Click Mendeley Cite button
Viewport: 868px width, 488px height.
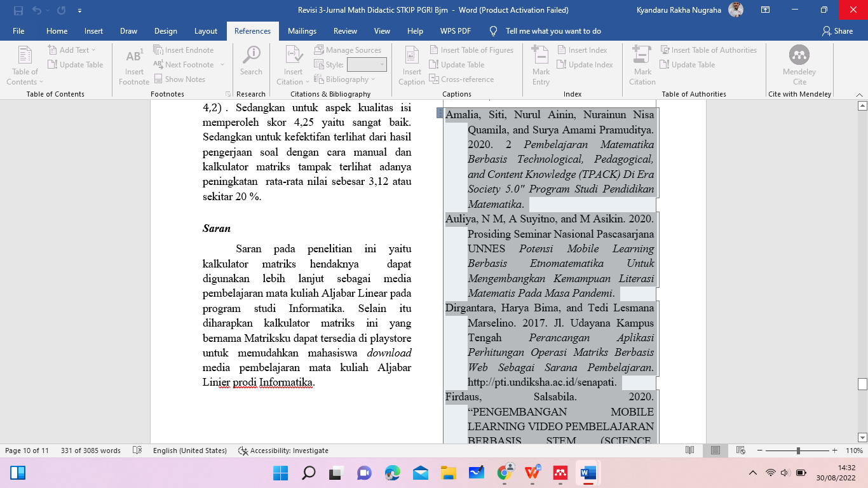click(x=799, y=65)
